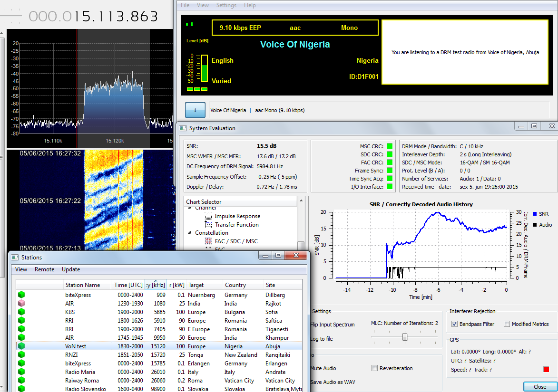
Task: Sort by Time [UTC] column header
Action: click(128, 285)
